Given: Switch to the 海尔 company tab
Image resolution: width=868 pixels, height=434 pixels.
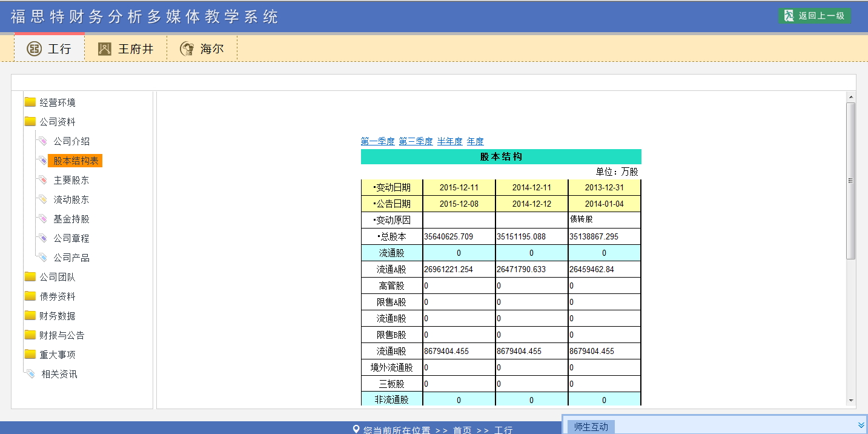Looking at the screenshot, I should 202,48.
